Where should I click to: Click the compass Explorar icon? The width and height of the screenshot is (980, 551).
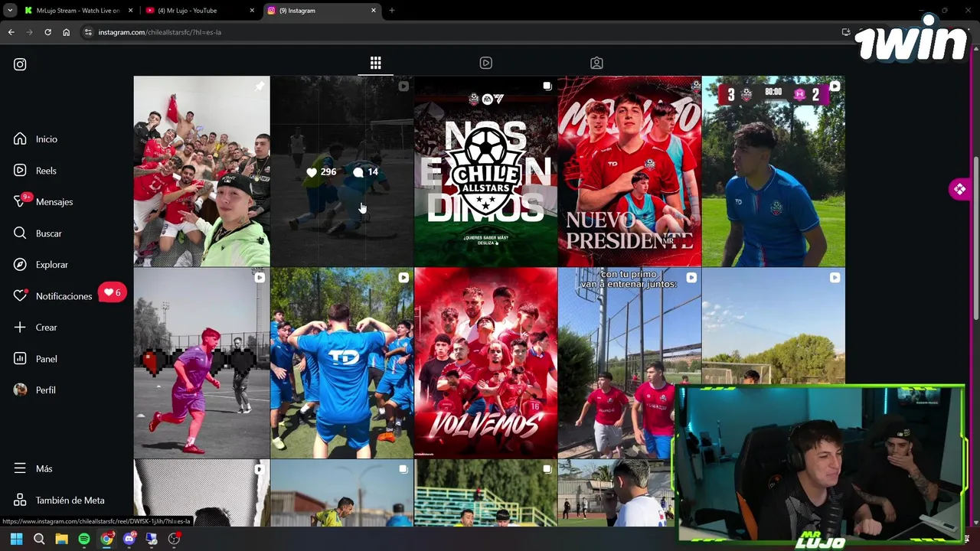coord(20,265)
